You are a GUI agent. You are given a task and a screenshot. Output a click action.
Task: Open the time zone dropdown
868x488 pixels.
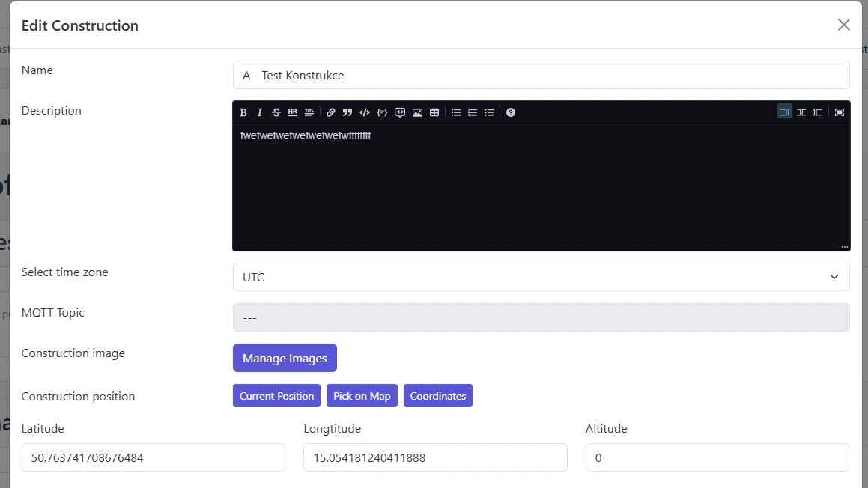[x=541, y=277]
